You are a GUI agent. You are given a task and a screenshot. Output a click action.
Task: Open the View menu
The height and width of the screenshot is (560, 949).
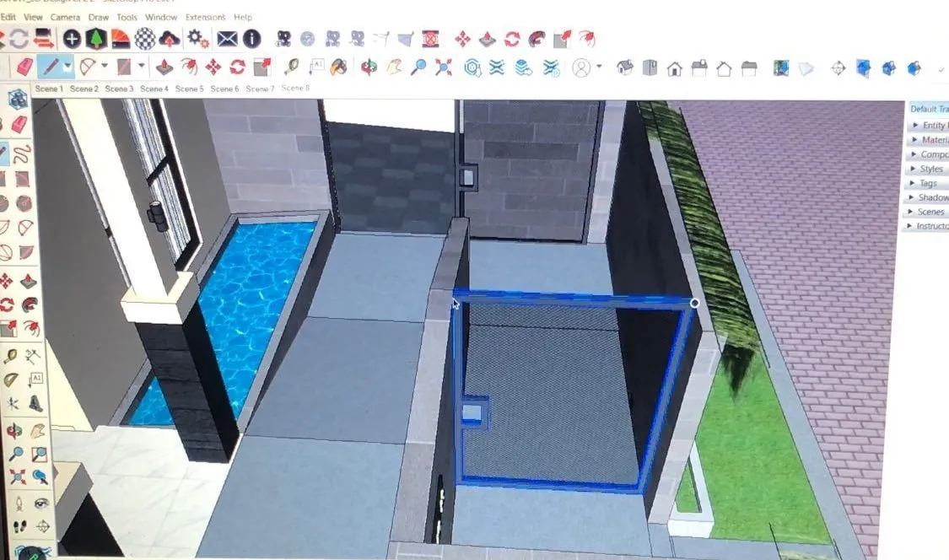(x=33, y=17)
